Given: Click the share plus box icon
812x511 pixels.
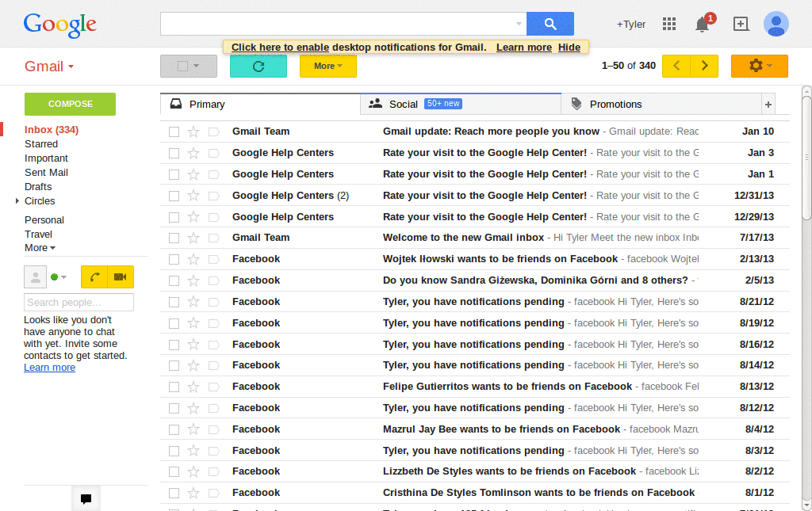Looking at the screenshot, I should tap(741, 24).
